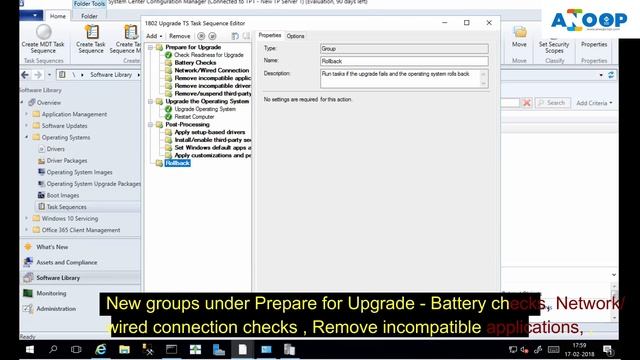Switch to Options tab

tap(295, 36)
